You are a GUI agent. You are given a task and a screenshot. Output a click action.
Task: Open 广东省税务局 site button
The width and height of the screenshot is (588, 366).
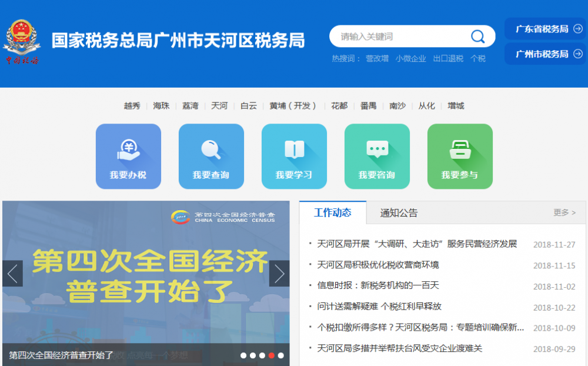pyautogui.click(x=545, y=28)
